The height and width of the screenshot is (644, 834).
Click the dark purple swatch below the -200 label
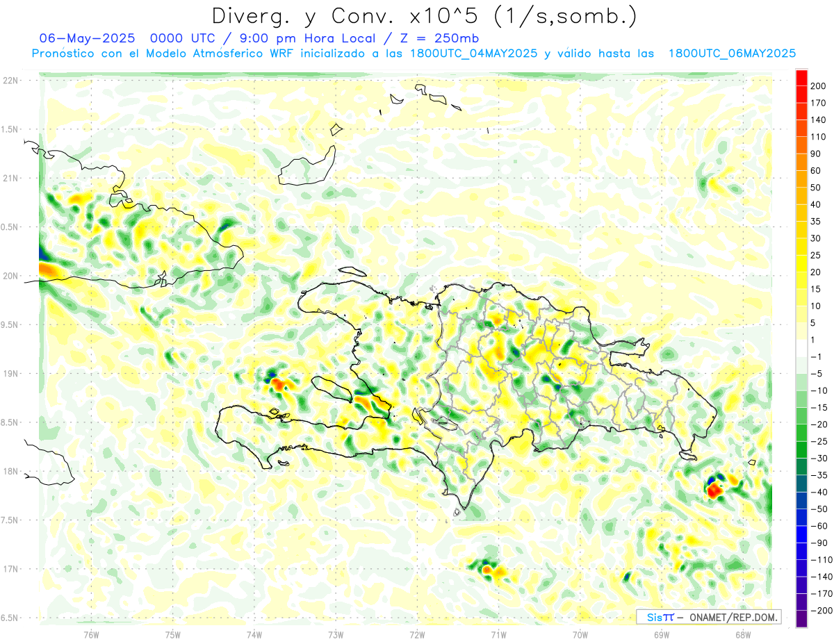pyautogui.click(x=801, y=619)
